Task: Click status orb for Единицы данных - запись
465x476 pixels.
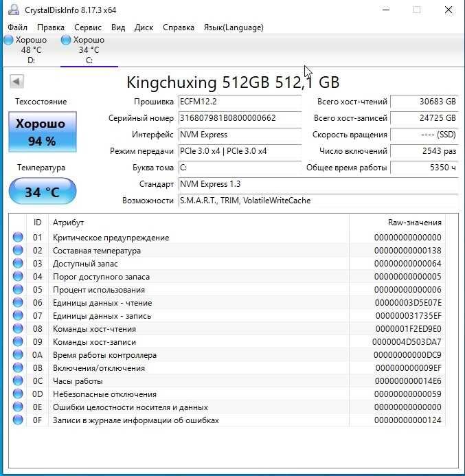Action: click(x=18, y=315)
